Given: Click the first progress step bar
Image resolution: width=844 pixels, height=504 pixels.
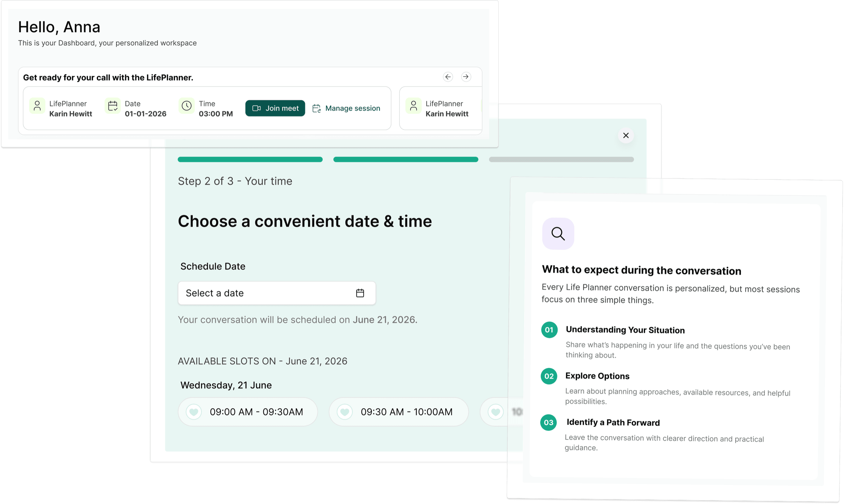Looking at the screenshot, I should point(250,159).
